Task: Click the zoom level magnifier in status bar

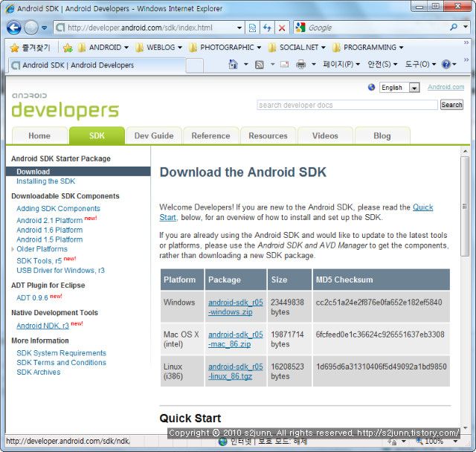Action: point(419,441)
